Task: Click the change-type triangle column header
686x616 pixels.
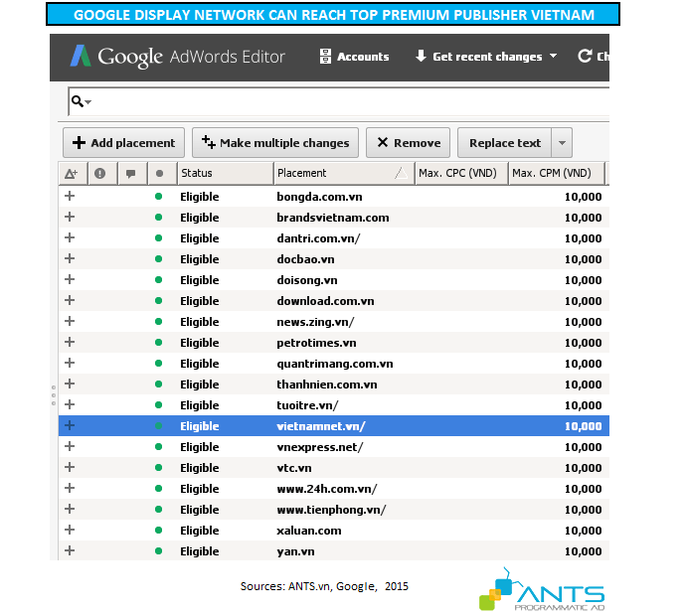Action: coord(71,174)
